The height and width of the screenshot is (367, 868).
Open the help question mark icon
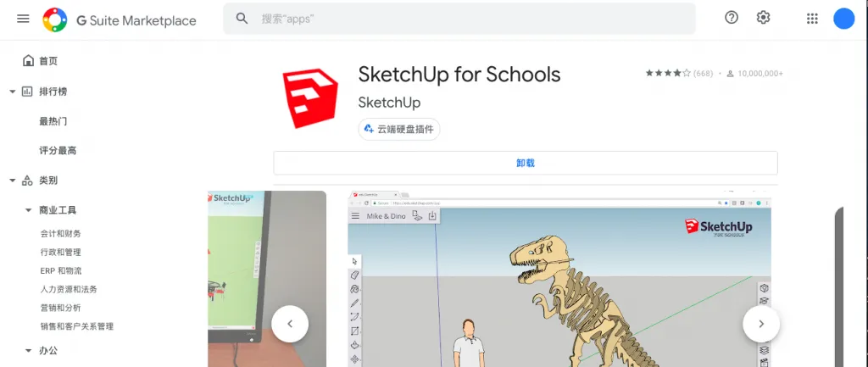coord(732,18)
